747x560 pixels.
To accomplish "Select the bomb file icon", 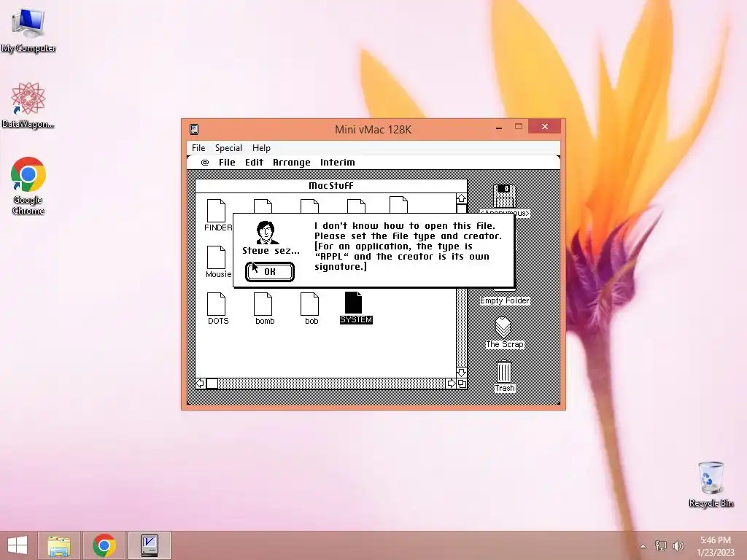I will point(263,304).
